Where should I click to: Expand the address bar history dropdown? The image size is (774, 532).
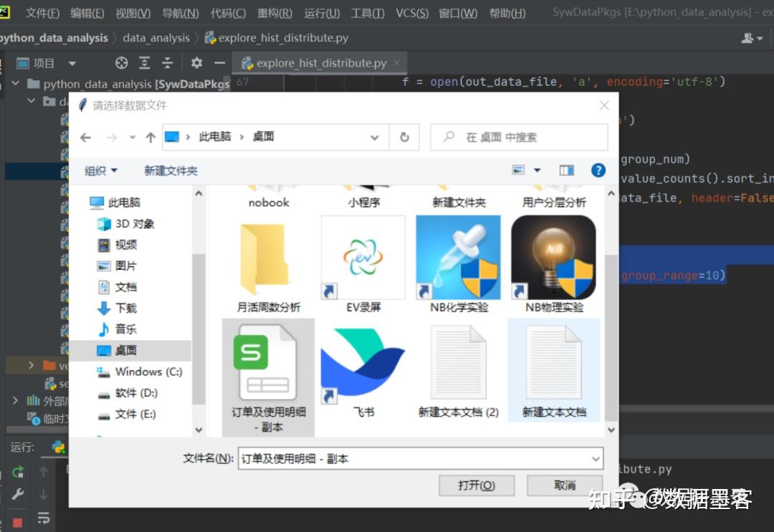tap(375, 137)
